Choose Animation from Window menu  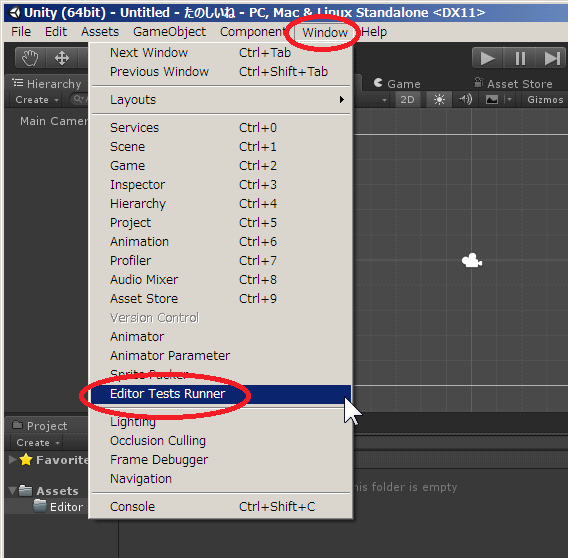[221, 242]
